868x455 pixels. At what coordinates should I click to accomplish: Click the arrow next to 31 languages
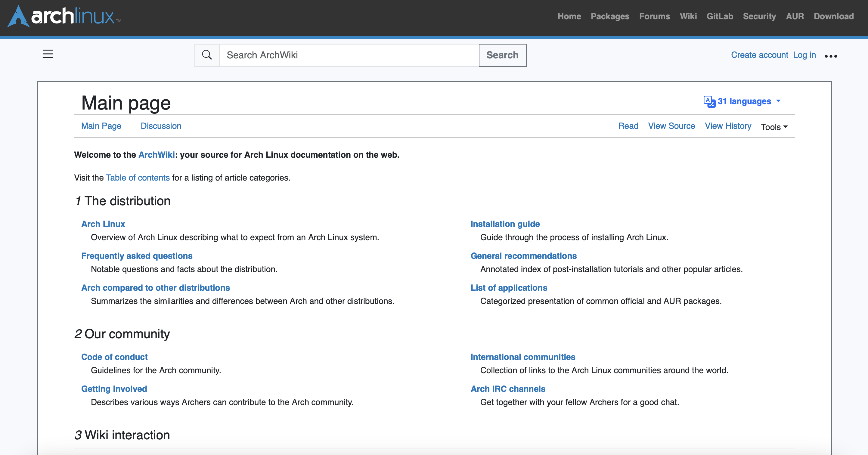pyautogui.click(x=778, y=101)
